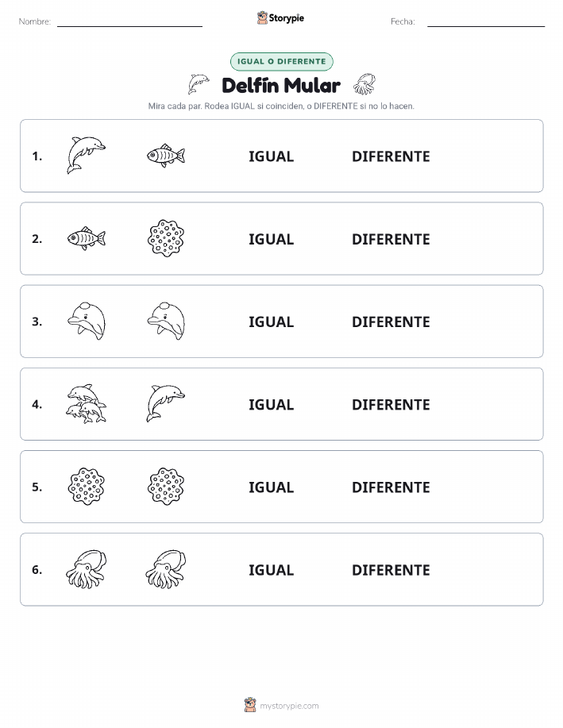Click the fish icon in row 2
This screenshot has height=728, width=563.
coord(87,239)
